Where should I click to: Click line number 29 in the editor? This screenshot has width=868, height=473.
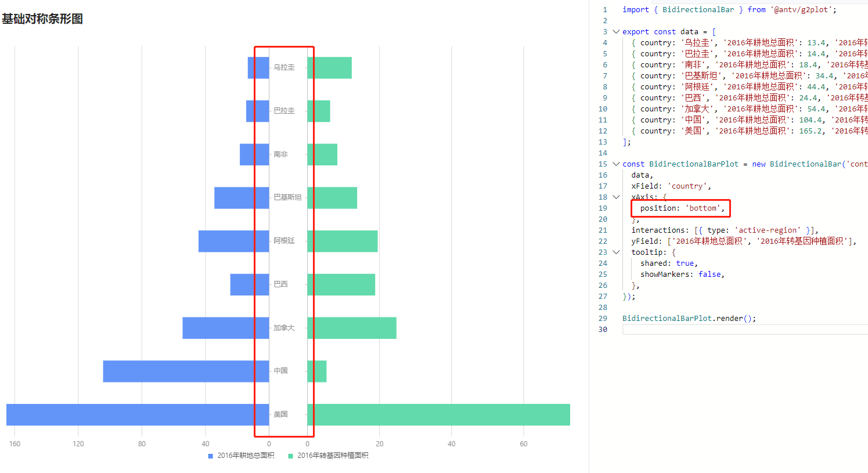click(x=603, y=318)
